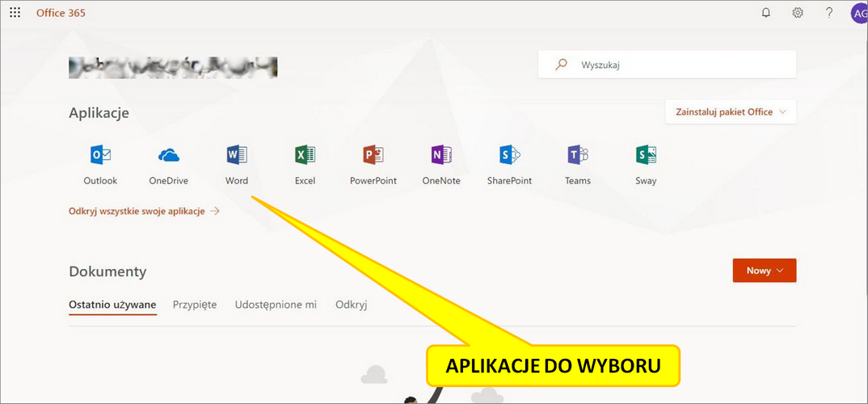Open the AG account avatar
The width and height of the screenshot is (868, 404).
pyautogui.click(x=858, y=13)
